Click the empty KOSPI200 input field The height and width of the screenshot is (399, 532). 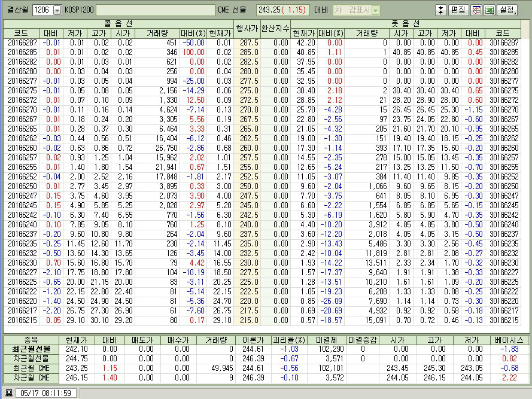pyautogui.click(x=156, y=10)
